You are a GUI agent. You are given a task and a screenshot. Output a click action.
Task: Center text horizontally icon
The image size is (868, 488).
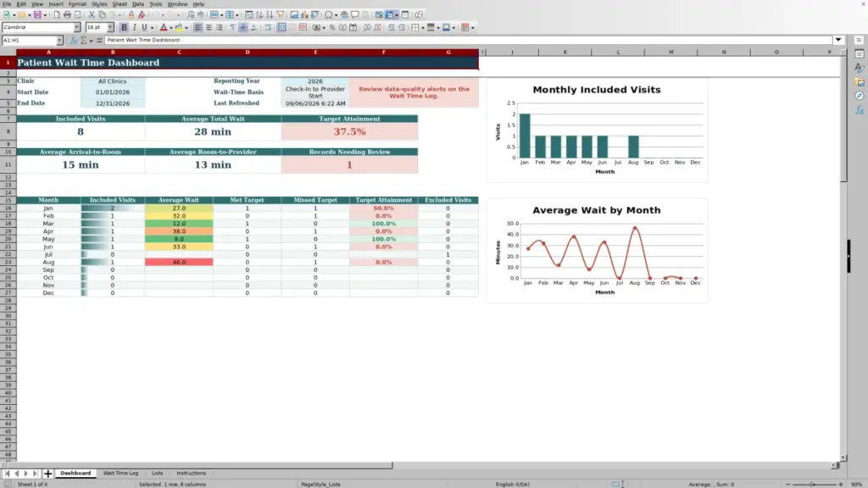(209, 27)
